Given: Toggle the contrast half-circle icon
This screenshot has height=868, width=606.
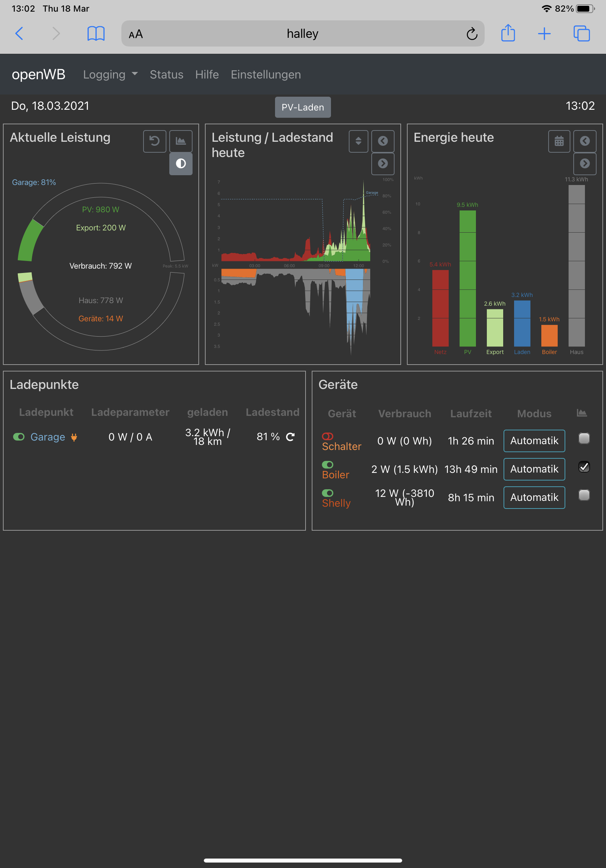Looking at the screenshot, I should 181,164.
